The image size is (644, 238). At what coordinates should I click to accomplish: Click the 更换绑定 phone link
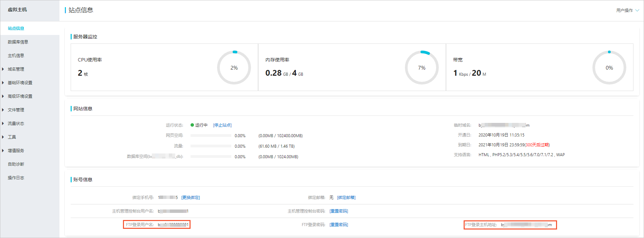tap(191, 198)
